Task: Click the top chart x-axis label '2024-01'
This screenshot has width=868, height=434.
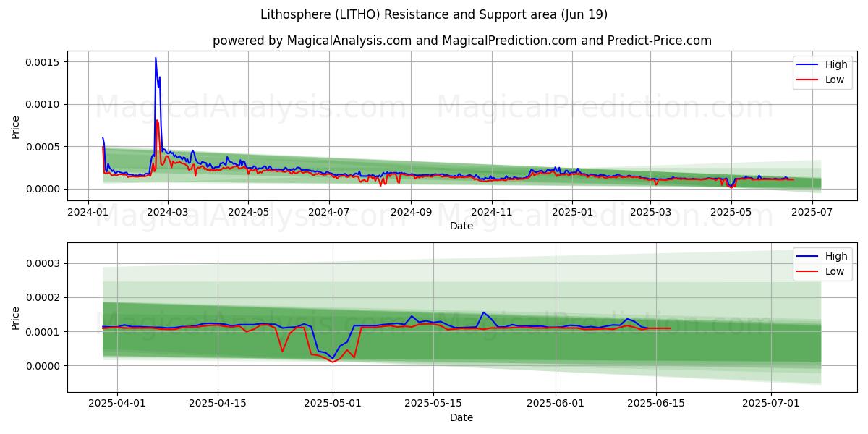Action: [88, 213]
